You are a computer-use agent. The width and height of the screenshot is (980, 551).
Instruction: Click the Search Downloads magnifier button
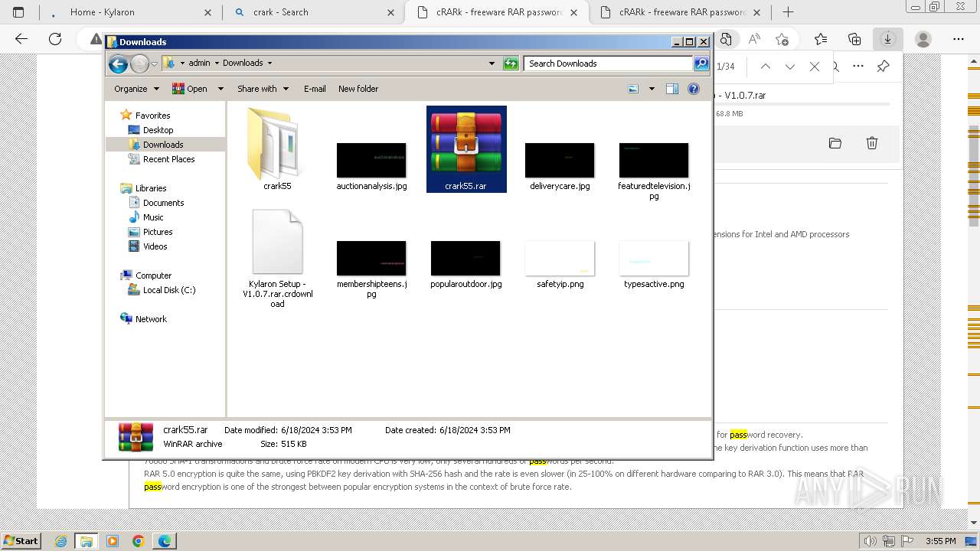click(x=701, y=64)
